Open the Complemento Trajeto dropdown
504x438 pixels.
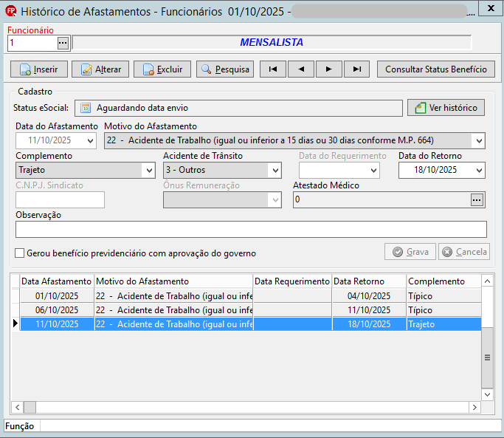click(x=149, y=170)
